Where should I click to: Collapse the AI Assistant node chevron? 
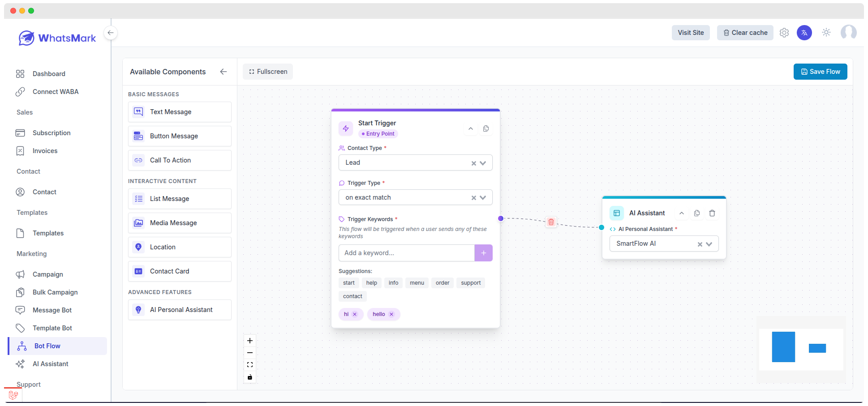682,213
